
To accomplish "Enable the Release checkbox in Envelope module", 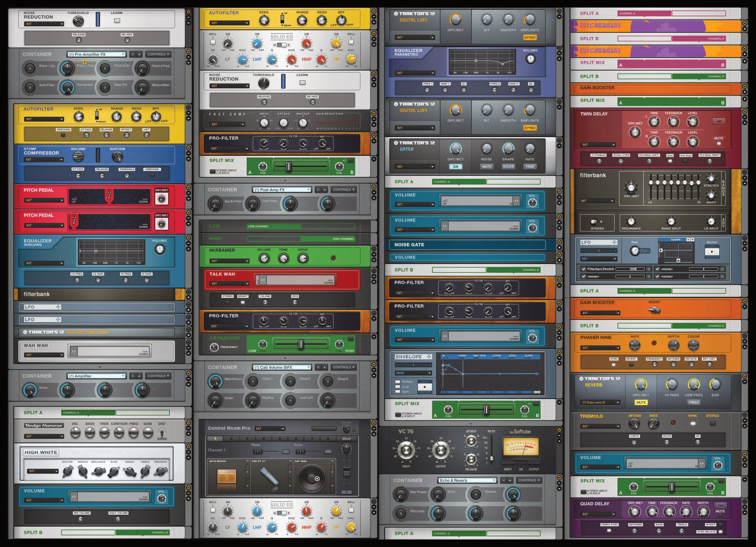I will pyautogui.click(x=398, y=382).
